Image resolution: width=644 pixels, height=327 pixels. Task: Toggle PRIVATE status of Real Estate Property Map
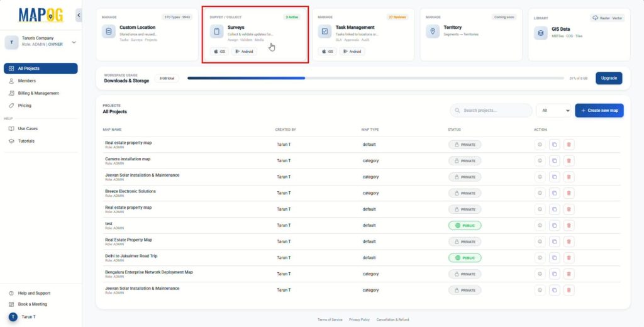coord(465,241)
